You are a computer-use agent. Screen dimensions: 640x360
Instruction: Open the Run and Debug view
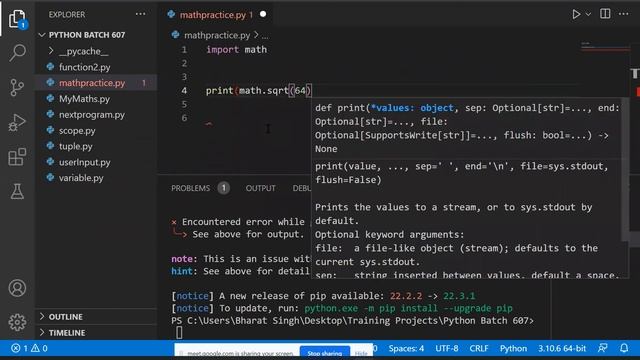(17, 122)
